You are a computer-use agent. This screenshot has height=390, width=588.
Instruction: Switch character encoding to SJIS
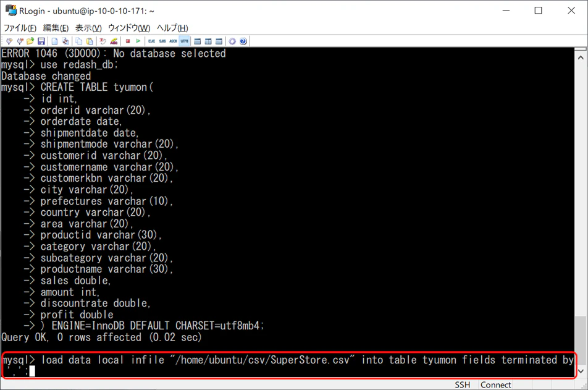[162, 41]
